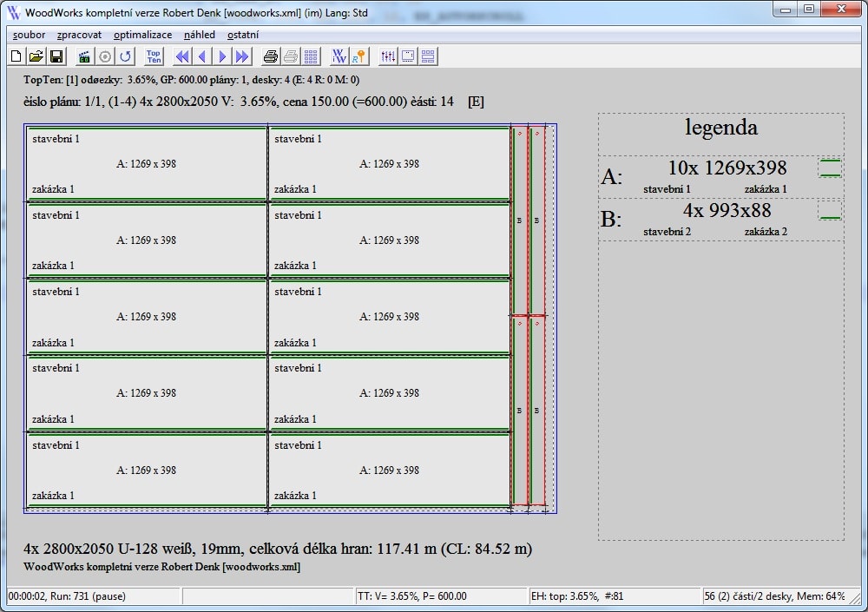Open the zpracovat menu
This screenshot has width=868, height=612.
pyautogui.click(x=79, y=35)
